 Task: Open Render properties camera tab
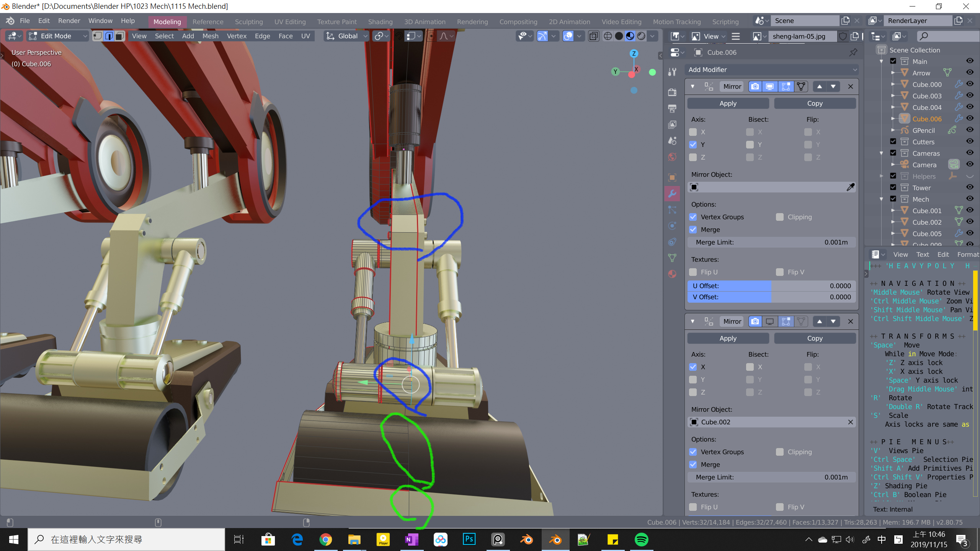pyautogui.click(x=672, y=92)
